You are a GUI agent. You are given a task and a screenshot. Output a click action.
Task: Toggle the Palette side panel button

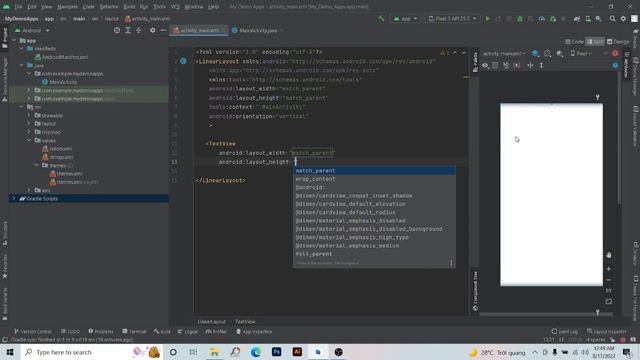click(475, 62)
